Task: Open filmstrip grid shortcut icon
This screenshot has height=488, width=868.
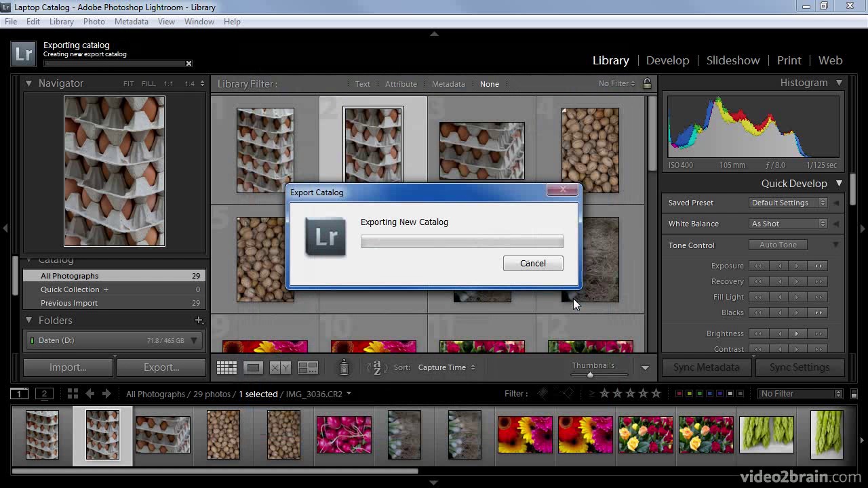Action: (73, 394)
